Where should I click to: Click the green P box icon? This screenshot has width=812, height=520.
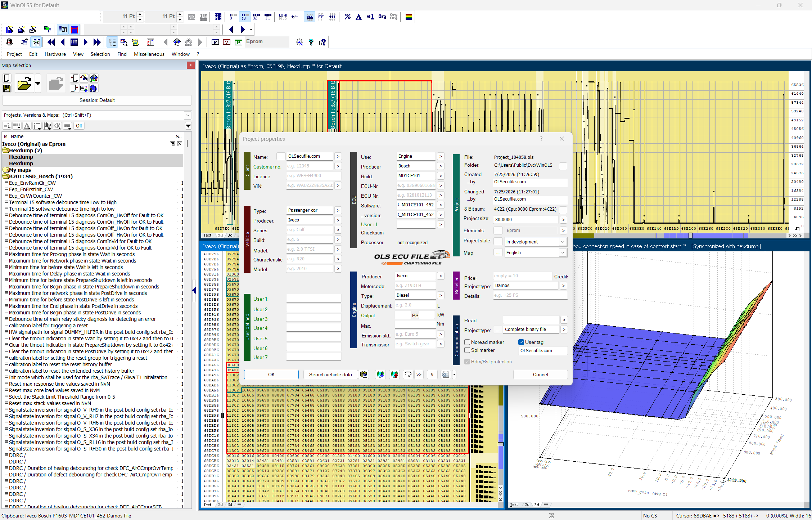point(238,42)
